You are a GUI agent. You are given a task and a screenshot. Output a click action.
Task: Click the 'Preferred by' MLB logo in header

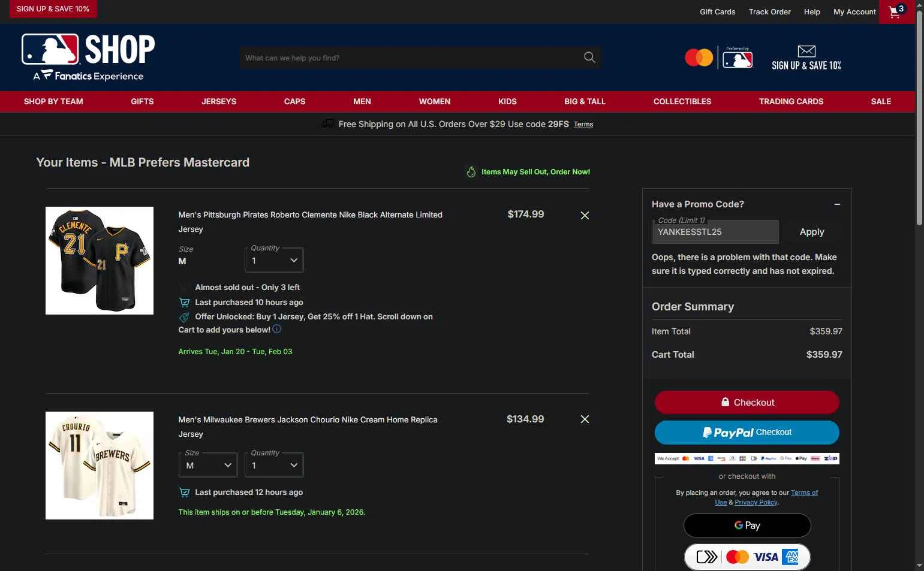click(738, 58)
